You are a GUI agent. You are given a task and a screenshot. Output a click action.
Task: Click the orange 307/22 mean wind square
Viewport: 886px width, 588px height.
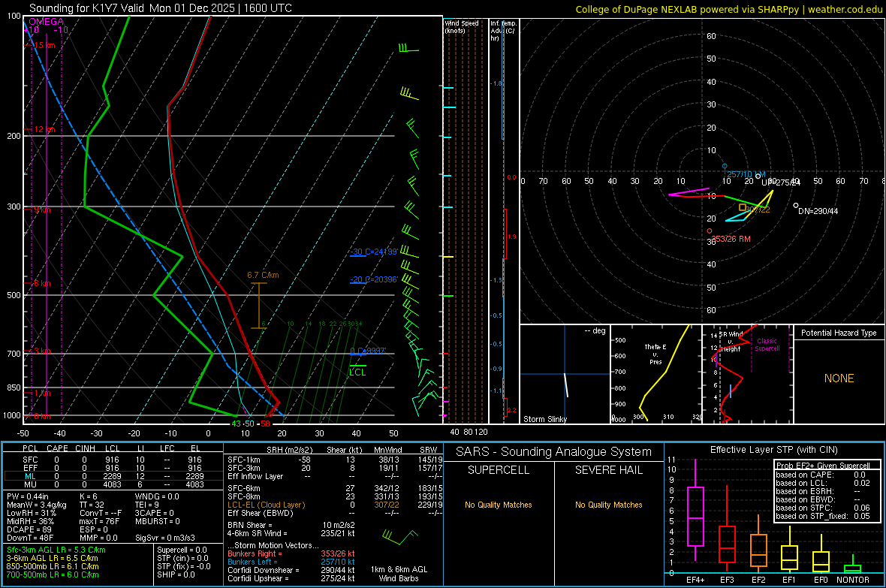[743, 207]
